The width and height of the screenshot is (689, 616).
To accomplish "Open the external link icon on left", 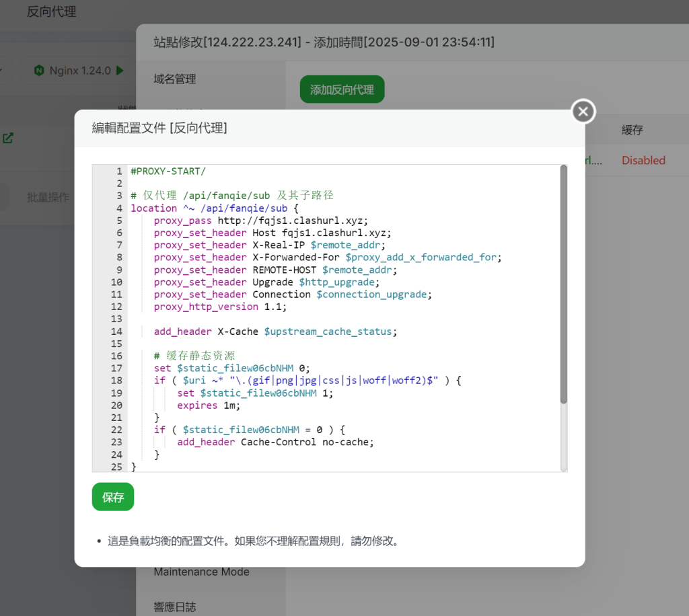I will (x=7, y=138).
